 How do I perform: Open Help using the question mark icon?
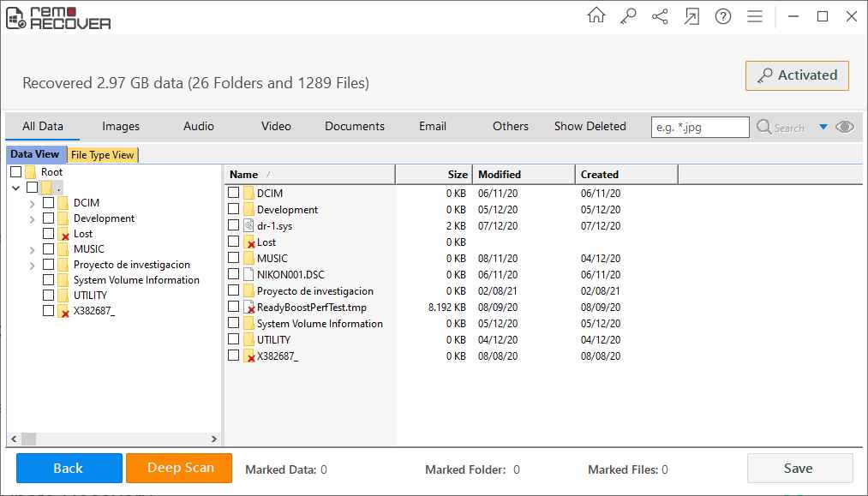pos(723,15)
